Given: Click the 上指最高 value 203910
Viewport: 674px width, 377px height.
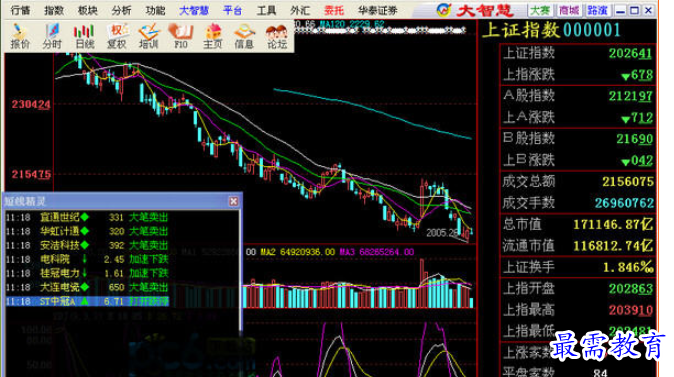Looking at the screenshot, I should (x=631, y=310).
